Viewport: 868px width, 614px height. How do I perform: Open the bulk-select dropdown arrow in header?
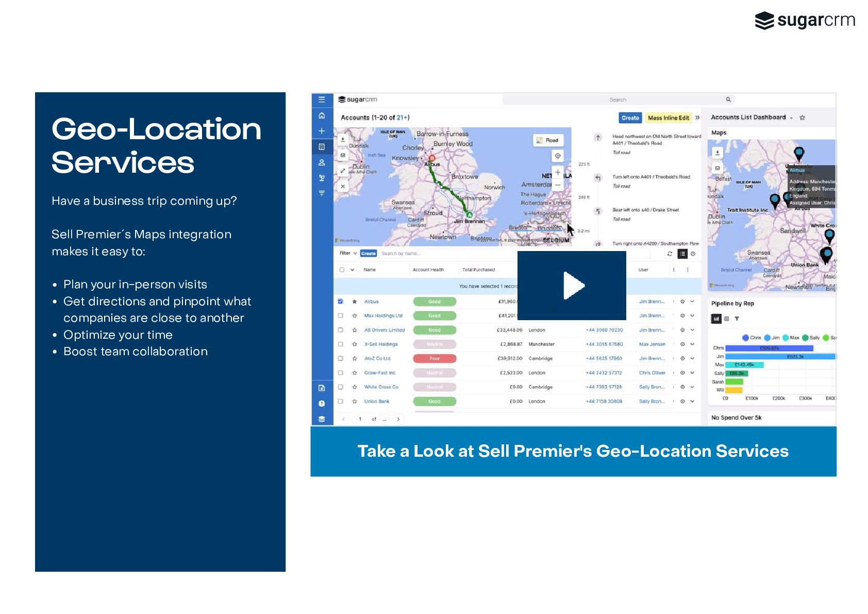point(353,270)
